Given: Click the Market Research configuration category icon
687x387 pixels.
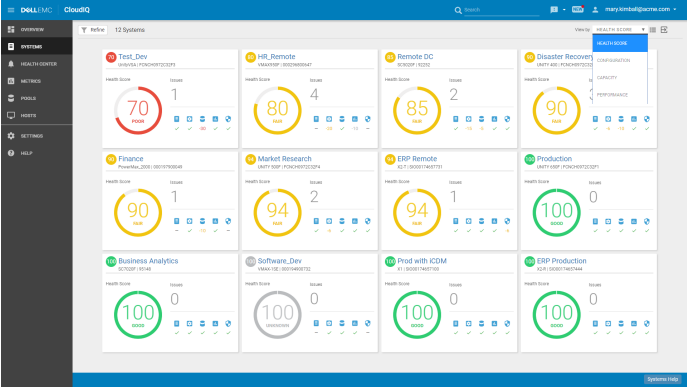Looking at the screenshot, I should click(329, 221).
